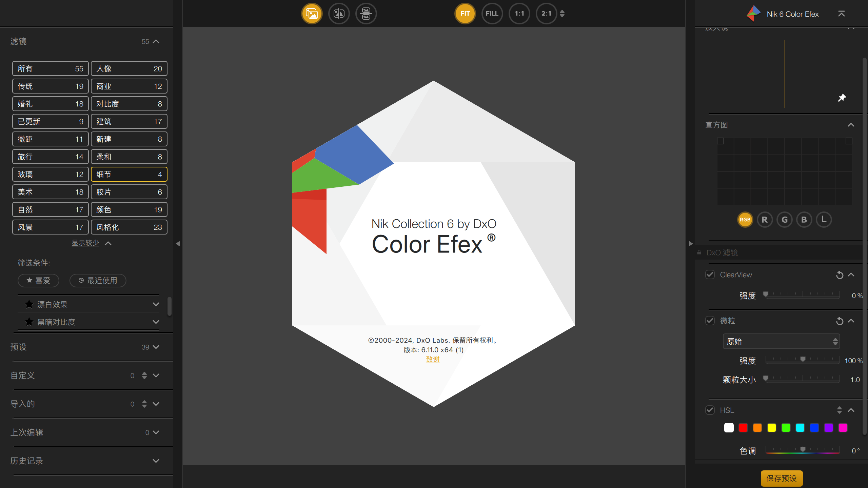The width and height of the screenshot is (868, 488).
Task: Click the loupe pin icon
Action: tap(842, 98)
